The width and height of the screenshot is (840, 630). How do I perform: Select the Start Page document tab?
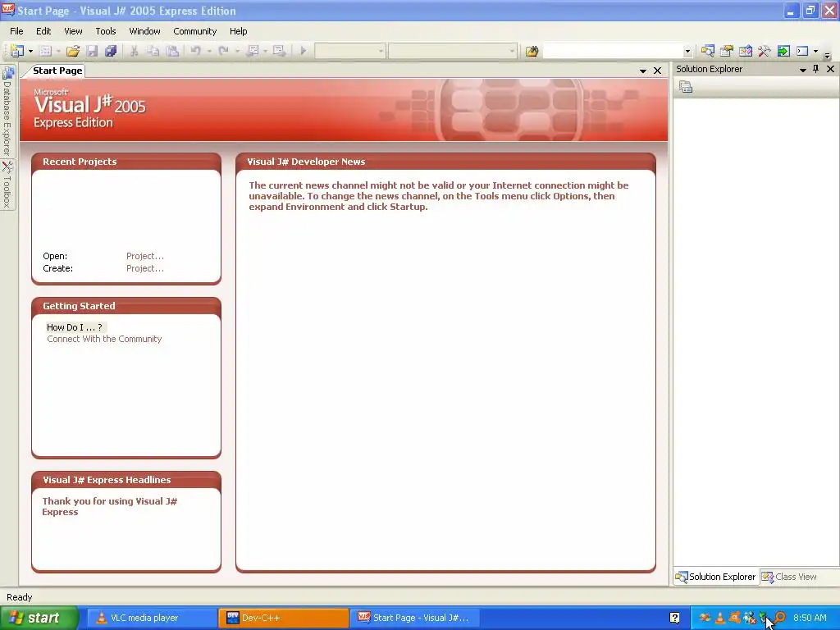click(57, 71)
